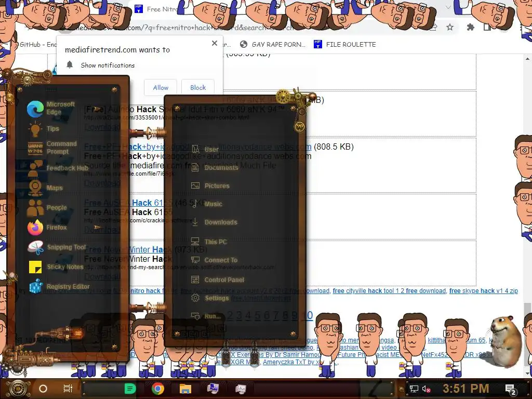Open the Chrome extensions puzzle icon
Viewport: 532px width, 399px height.
(x=470, y=27)
